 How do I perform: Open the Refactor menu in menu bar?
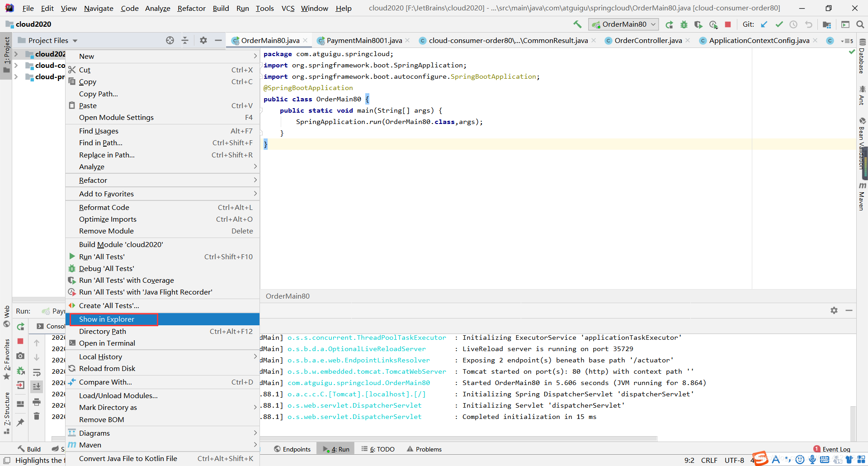click(x=191, y=8)
